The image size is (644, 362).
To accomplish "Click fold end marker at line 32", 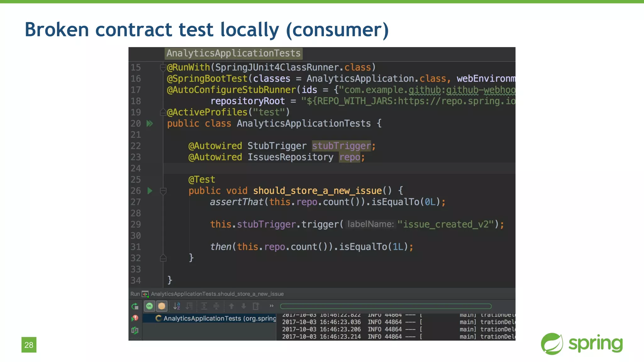I will [163, 258].
